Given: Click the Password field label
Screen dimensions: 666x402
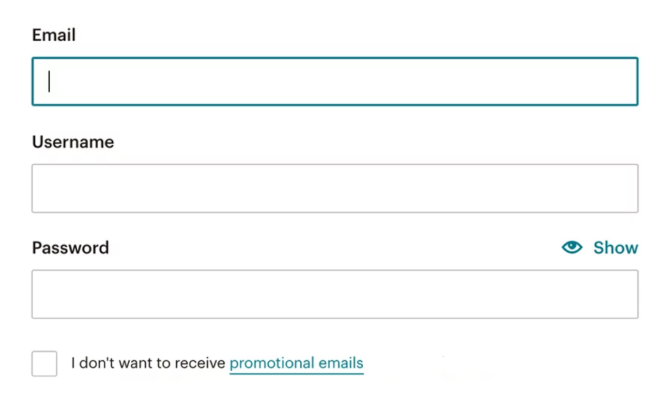Looking at the screenshot, I should (x=71, y=247).
